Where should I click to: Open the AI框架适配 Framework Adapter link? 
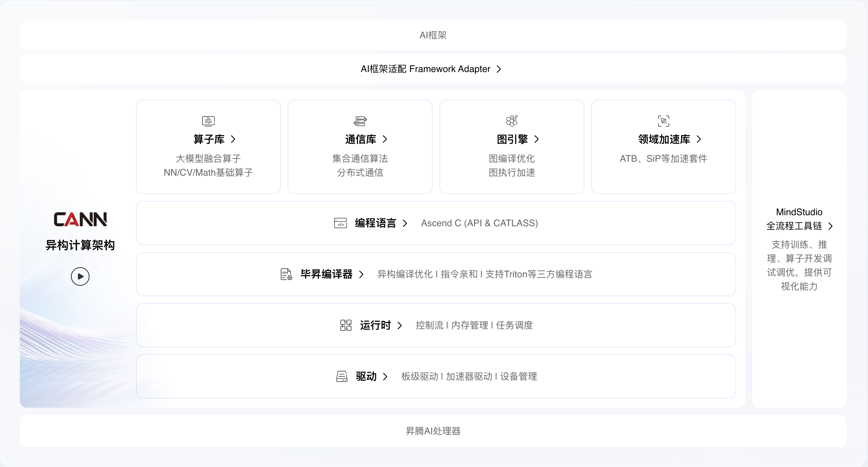coord(425,69)
